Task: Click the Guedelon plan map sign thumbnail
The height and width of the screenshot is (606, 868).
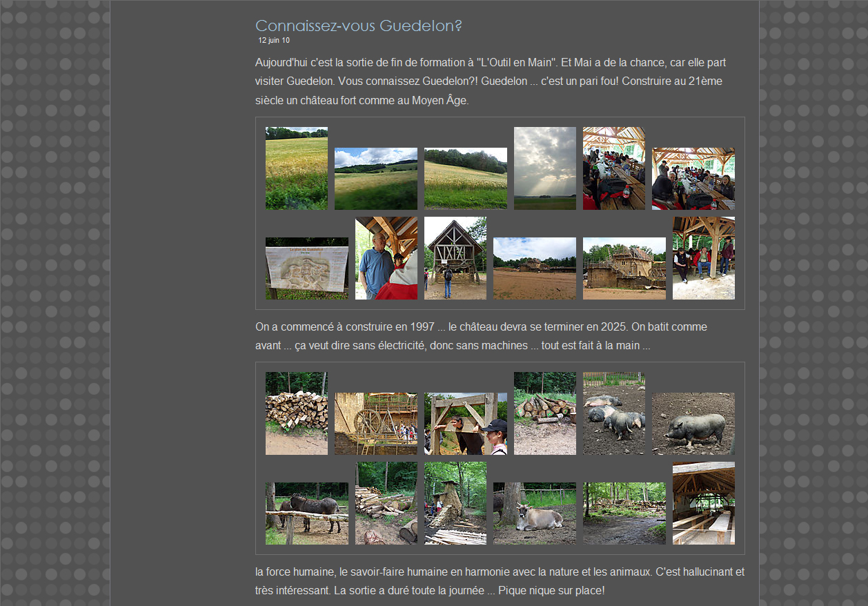Action: pos(306,268)
